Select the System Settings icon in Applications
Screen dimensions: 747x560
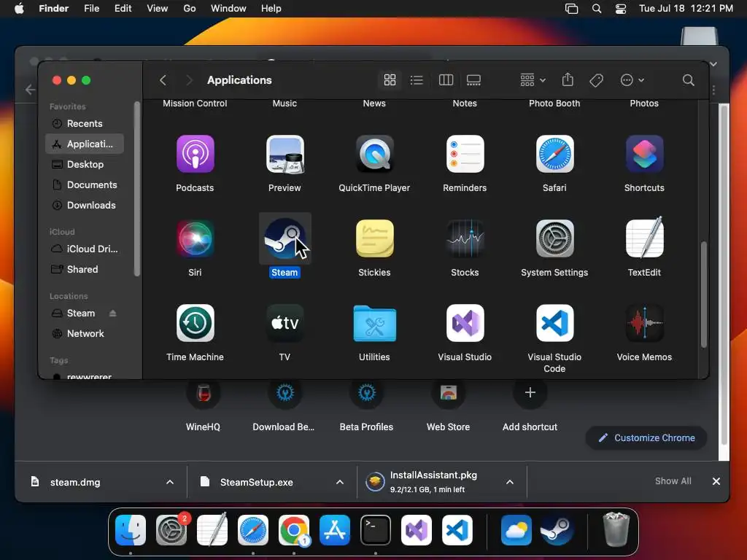click(554, 238)
